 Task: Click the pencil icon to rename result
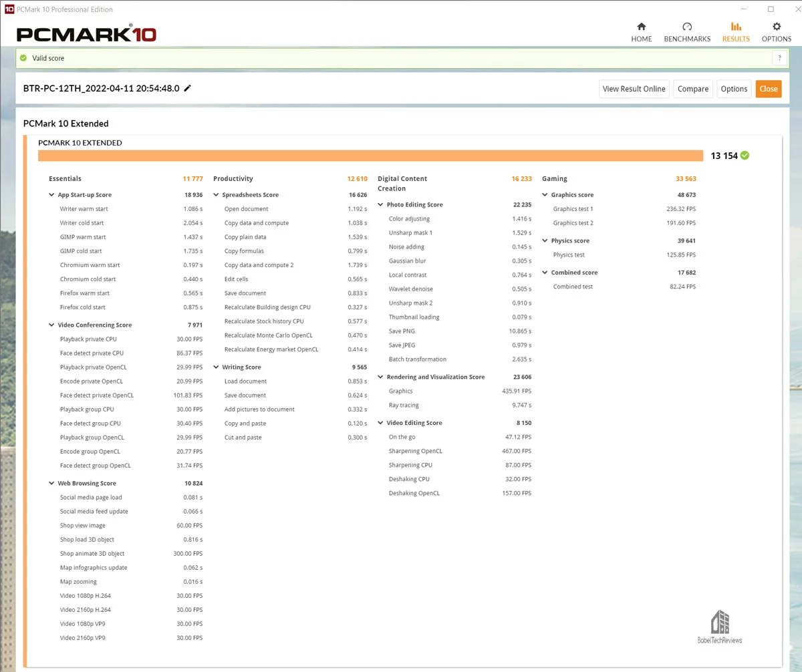pyautogui.click(x=188, y=88)
